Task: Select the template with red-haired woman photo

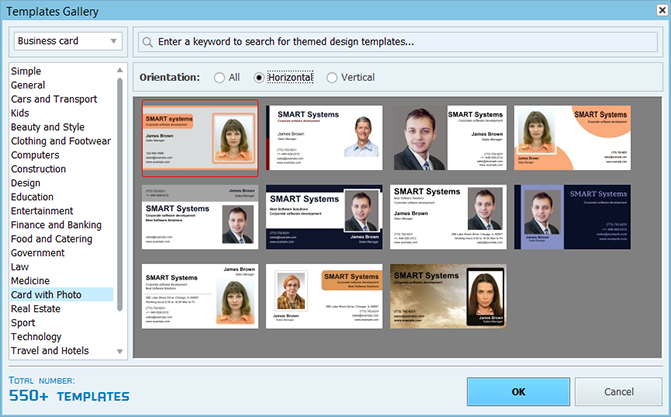Action: [x=324, y=296]
